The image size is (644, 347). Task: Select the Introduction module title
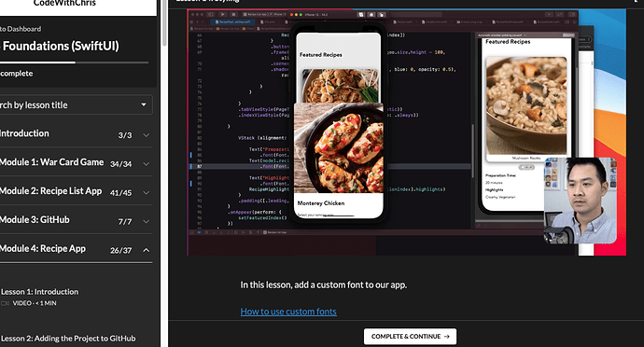coord(24,133)
